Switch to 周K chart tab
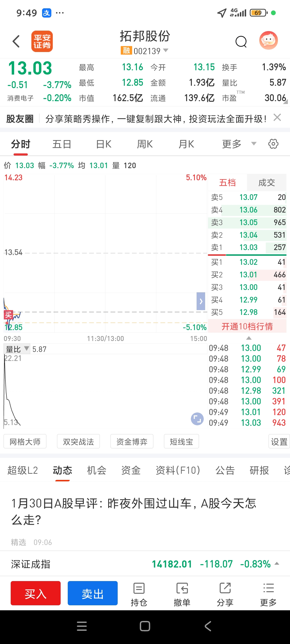This screenshot has height=644, width=290. (x=145, y=144)
